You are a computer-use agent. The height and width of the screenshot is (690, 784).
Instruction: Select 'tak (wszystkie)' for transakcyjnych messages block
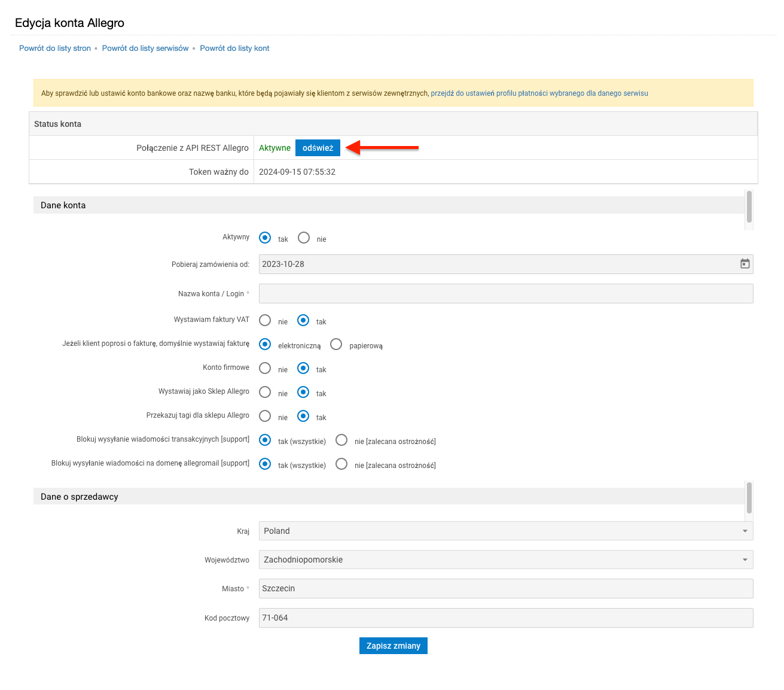coord(265,440)
